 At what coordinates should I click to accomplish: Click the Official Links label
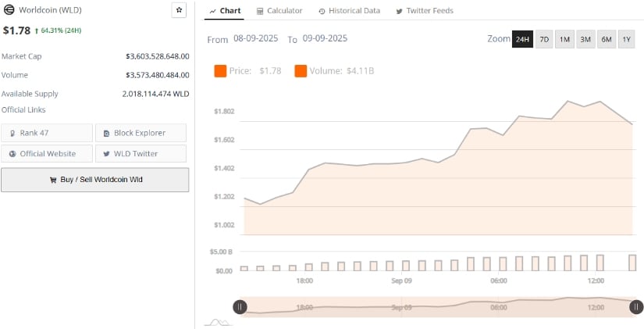pos(23,110)
